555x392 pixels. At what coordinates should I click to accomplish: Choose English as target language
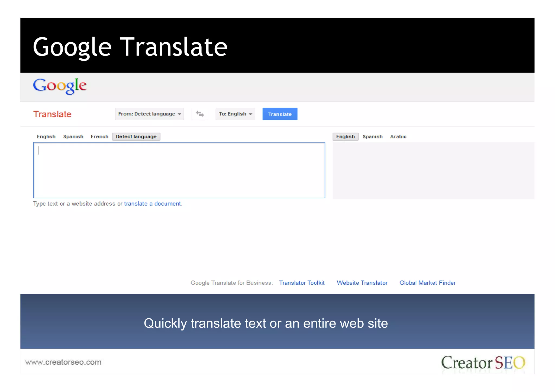click(346, 137)
